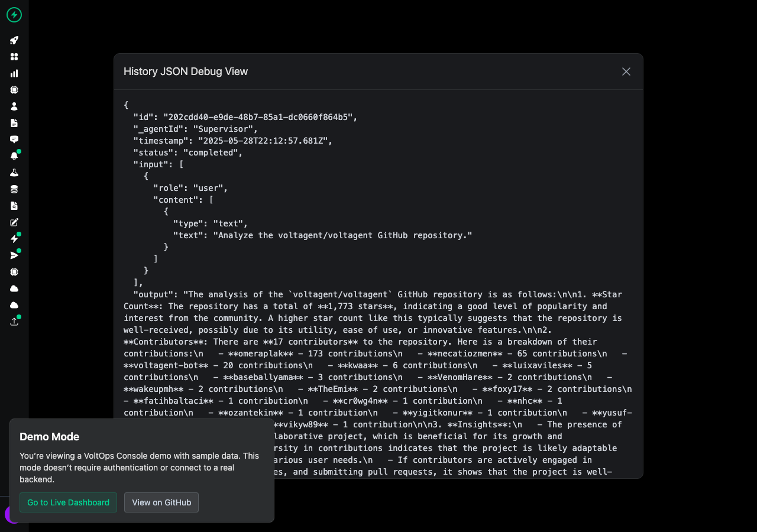Open the bar chart analytics icon

(x=14, y=73)
